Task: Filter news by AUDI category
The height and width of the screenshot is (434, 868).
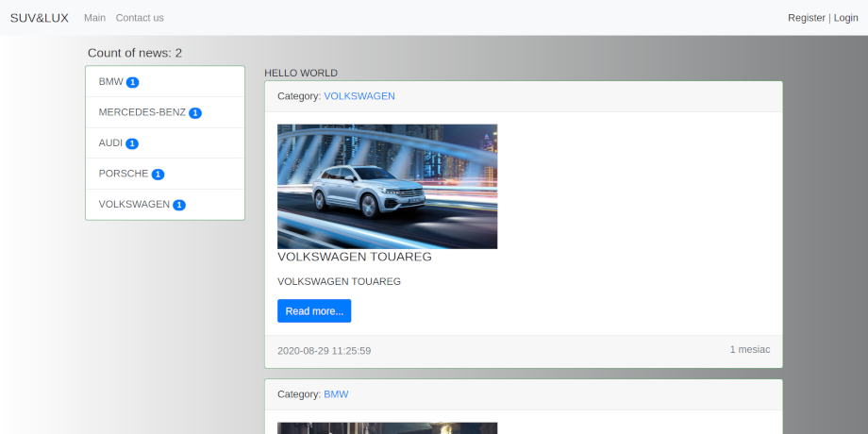Action: click(x=110, y=143)
